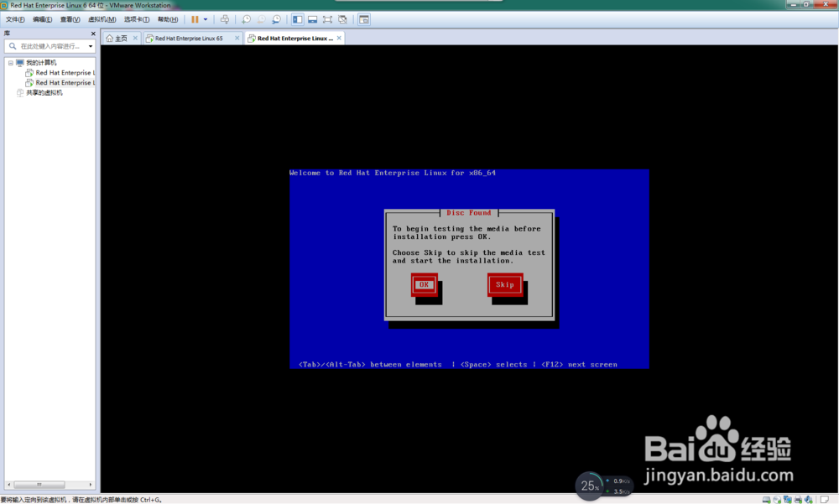Open the 查看(V) menu
Image resolution: width=839 pixels, height=504 pixels.
tap(70, 19)
